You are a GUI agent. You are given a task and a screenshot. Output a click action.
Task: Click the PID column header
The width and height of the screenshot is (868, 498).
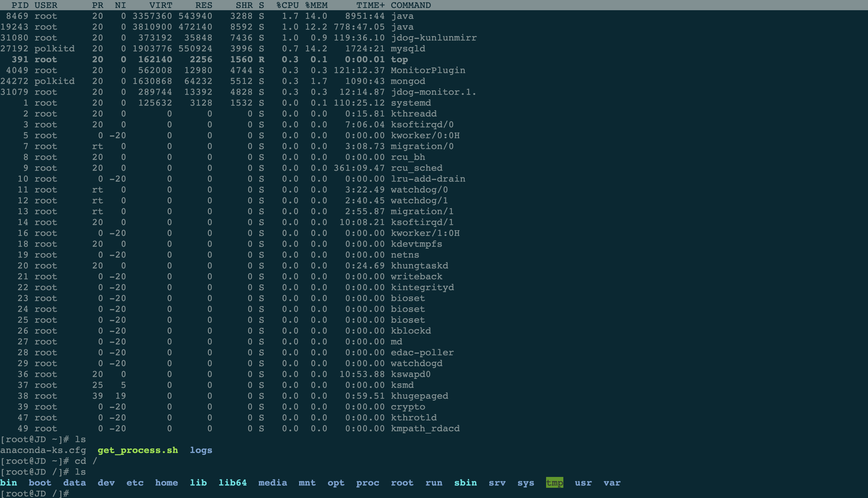[20, 5]
